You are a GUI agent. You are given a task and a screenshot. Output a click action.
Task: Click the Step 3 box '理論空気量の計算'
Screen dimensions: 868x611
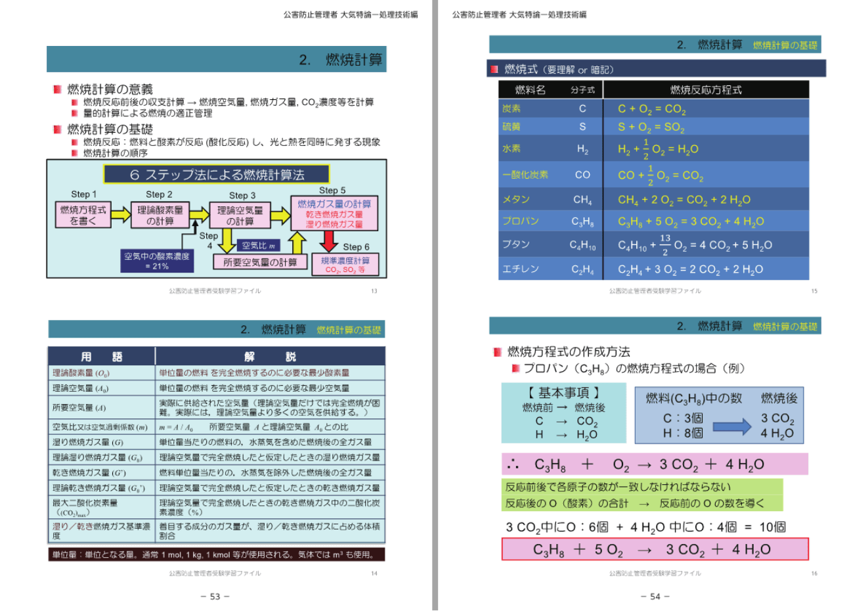(x=240, y=215)
